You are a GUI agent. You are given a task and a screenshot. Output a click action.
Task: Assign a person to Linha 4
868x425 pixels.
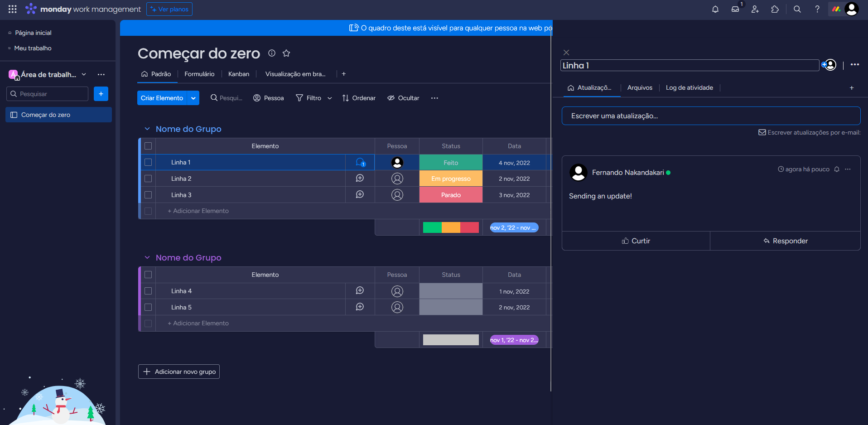[397, 291]
